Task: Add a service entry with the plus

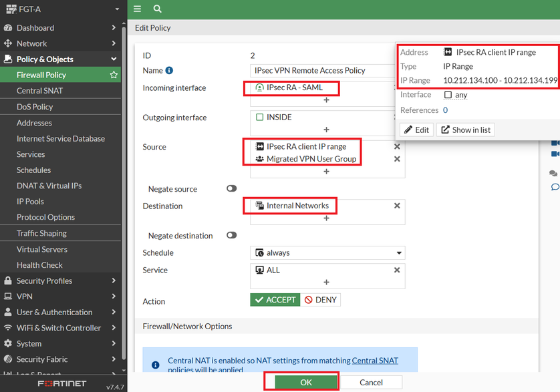Action: pos(326,282)
